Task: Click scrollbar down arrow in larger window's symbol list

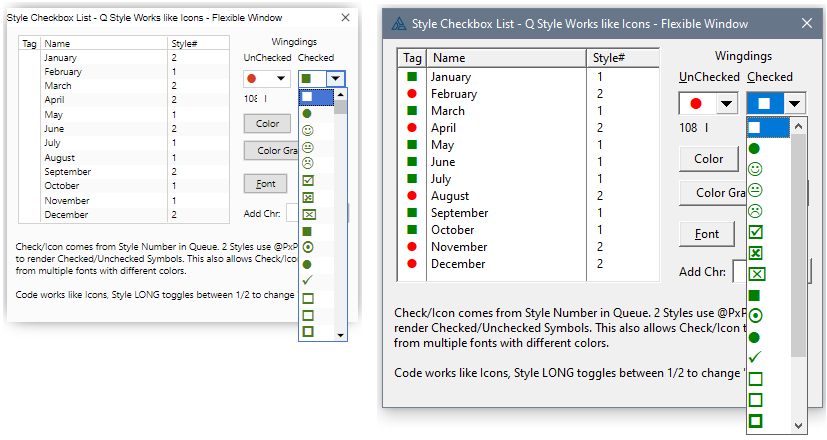Action: pos(798,425)
